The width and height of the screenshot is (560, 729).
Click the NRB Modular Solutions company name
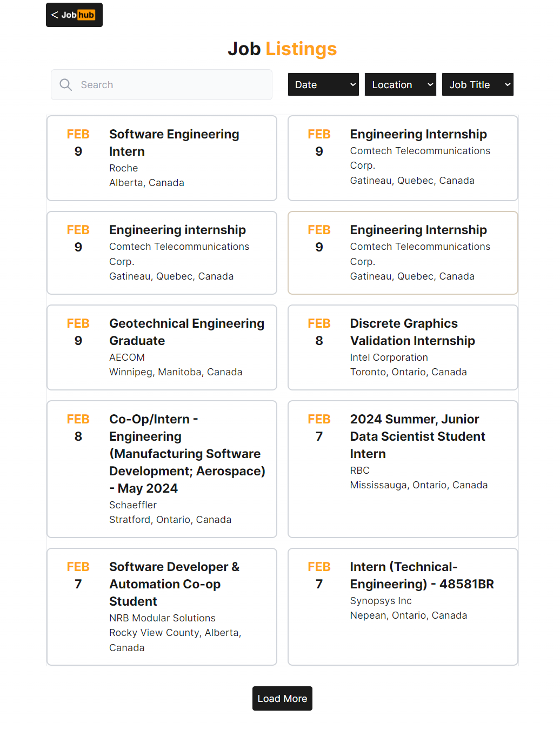[x=162, y=618]
